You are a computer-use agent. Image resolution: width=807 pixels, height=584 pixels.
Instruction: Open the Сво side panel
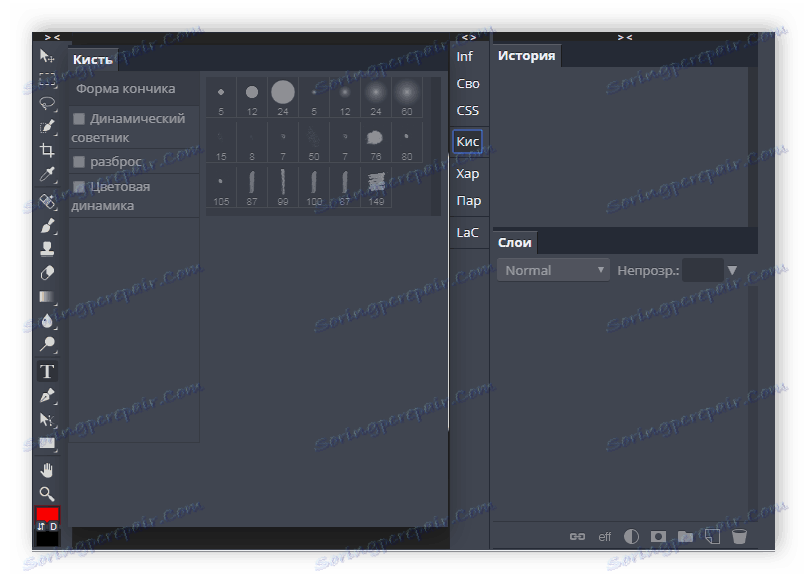[x=468, y=83]
